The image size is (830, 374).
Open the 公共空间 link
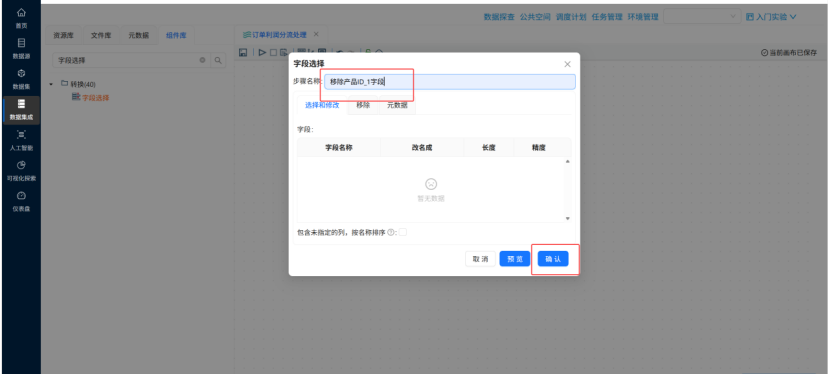535,17
